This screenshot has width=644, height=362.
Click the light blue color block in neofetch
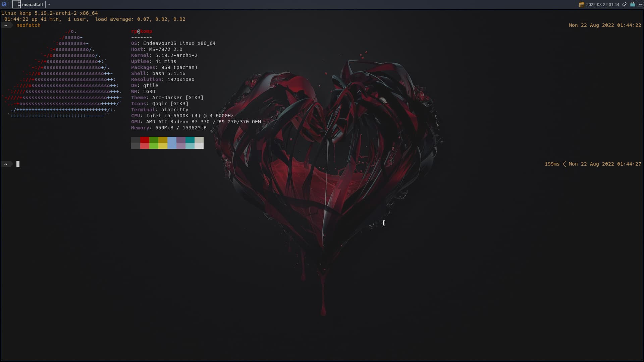coord(172,143)
